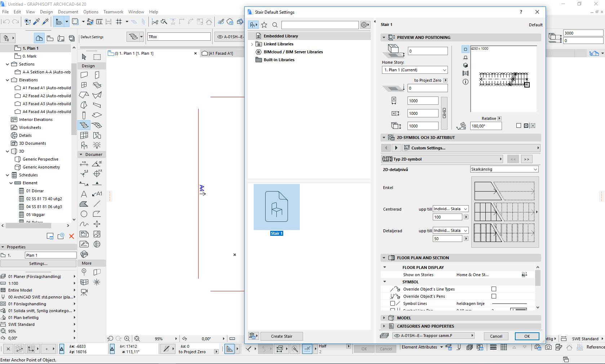
Task: Open the Project Map view in the Navigator
Action: 39,38
